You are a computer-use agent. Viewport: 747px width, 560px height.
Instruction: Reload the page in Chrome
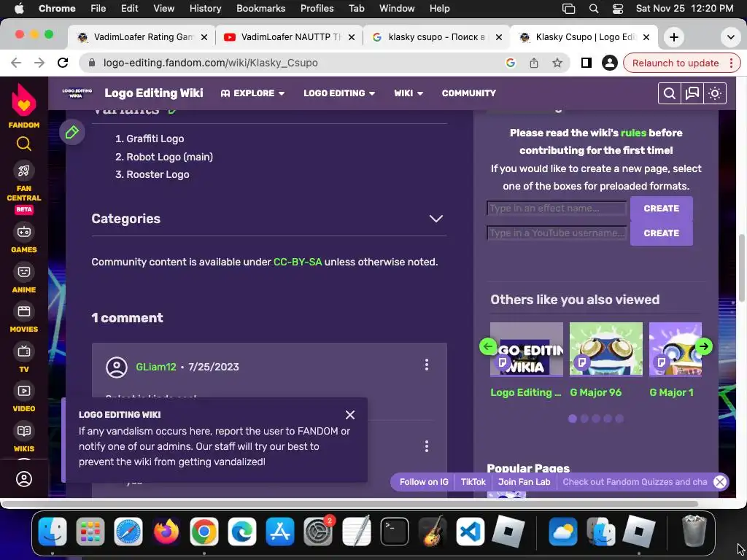point(63,63)
